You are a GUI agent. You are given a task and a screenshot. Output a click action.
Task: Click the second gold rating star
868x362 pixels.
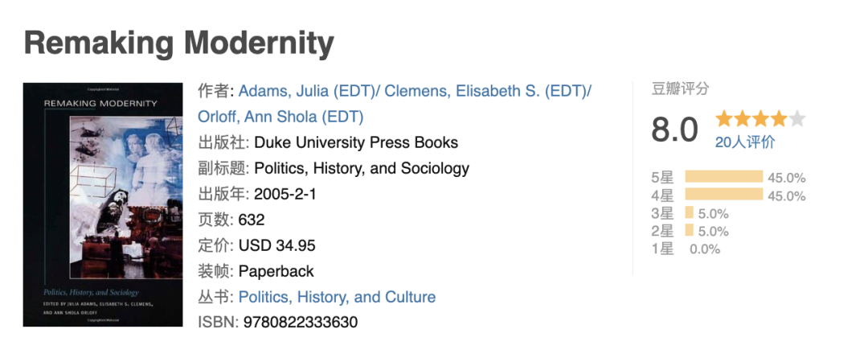point(742,118)
